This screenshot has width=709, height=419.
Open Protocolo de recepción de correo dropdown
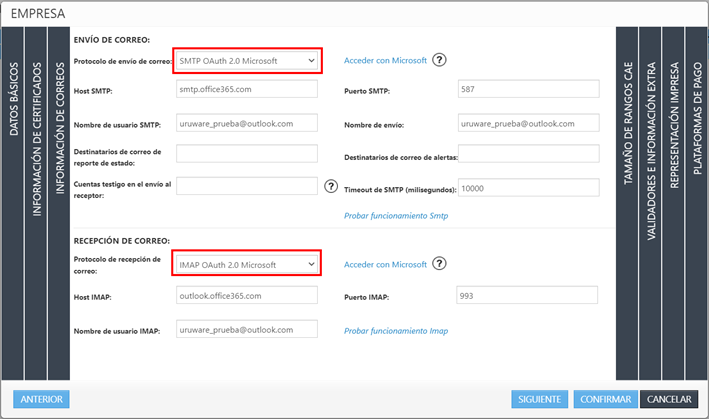pyautogui.click(x=247, y=264)
